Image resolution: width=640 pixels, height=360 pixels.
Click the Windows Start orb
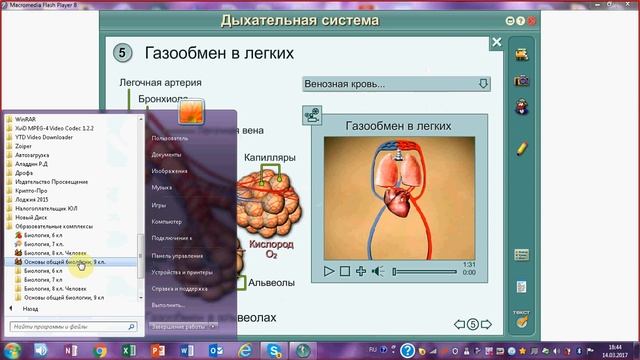pos(11,351)
